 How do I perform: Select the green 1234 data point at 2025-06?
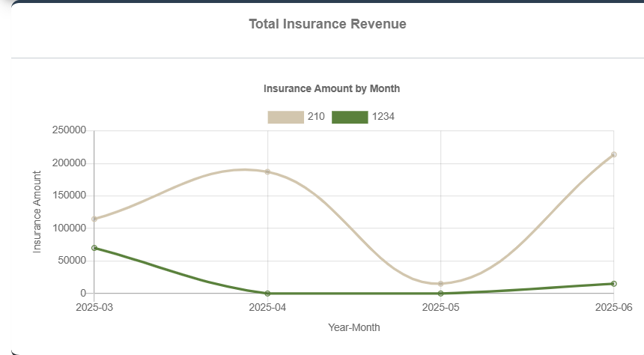point(614,284)
